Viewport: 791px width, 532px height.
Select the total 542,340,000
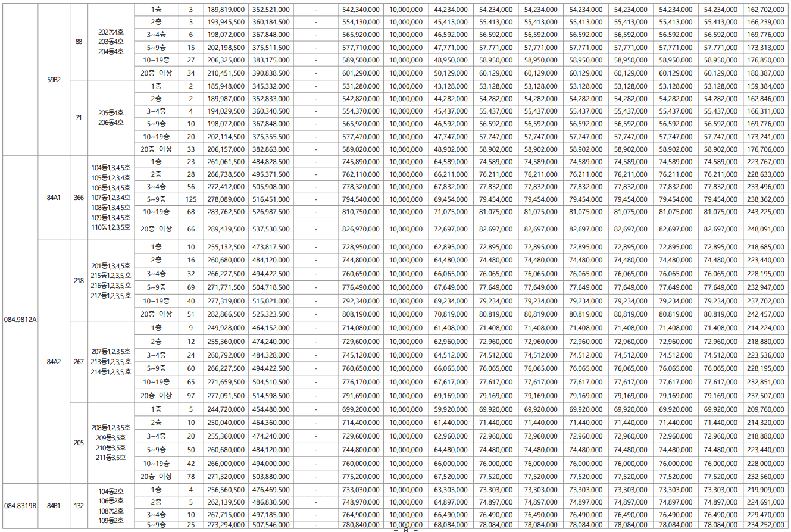[x=361, y=10]
